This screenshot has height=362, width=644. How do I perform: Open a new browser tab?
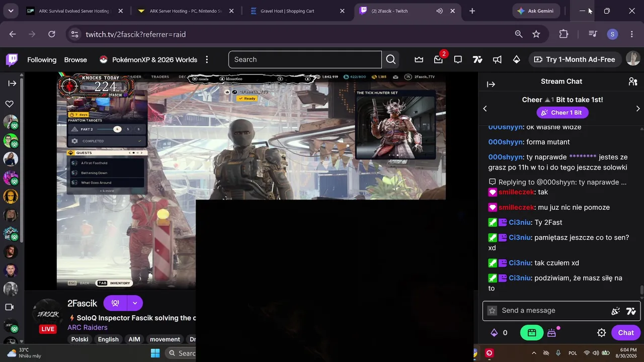click(472, 11)
